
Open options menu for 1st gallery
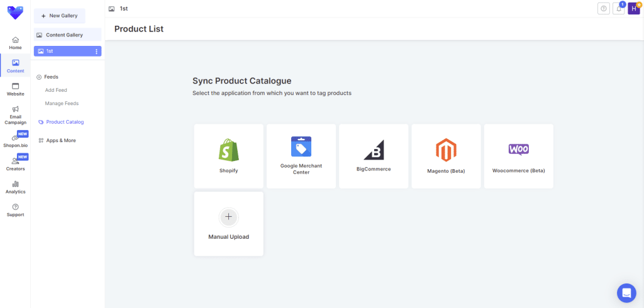(x=96, y=51)
